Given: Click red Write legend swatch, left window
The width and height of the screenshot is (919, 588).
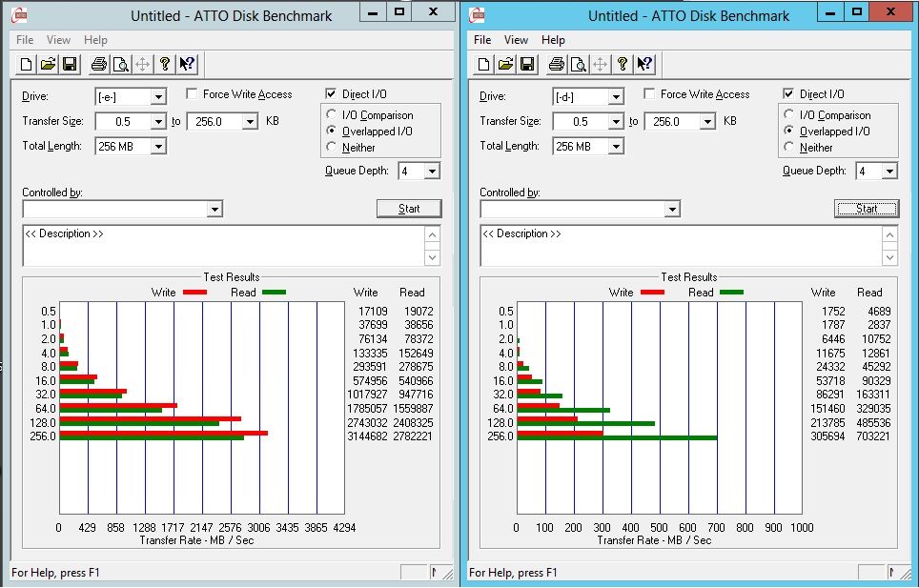Looking at the screenshot, I should point(194,292).
